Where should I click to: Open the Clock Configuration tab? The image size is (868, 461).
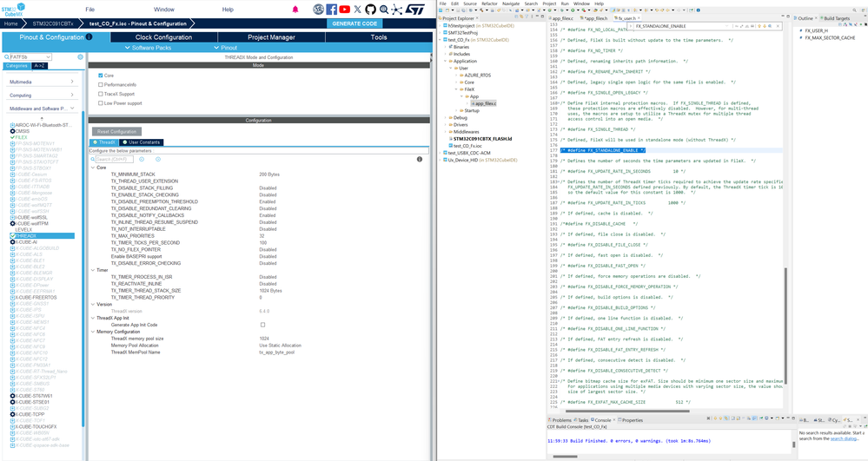coord(164,37)
